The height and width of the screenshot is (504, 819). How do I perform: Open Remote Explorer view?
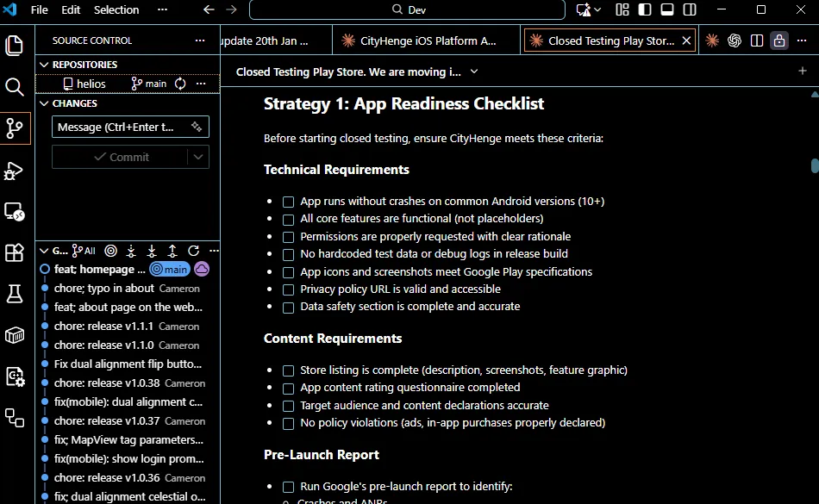tap(15, 211)
